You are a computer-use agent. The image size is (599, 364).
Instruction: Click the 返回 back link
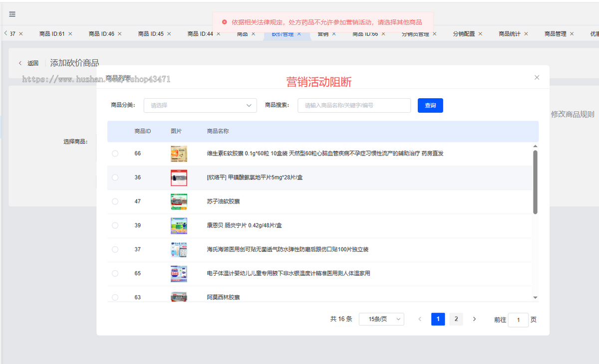click(x=28, y=63)
